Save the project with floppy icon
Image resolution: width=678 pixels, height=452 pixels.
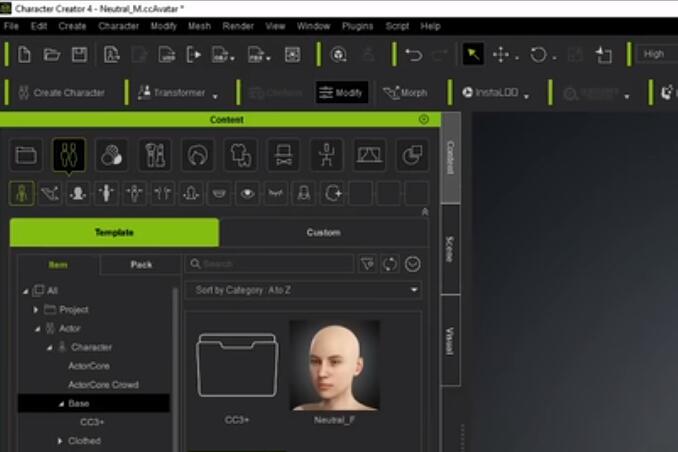[80, 55]
